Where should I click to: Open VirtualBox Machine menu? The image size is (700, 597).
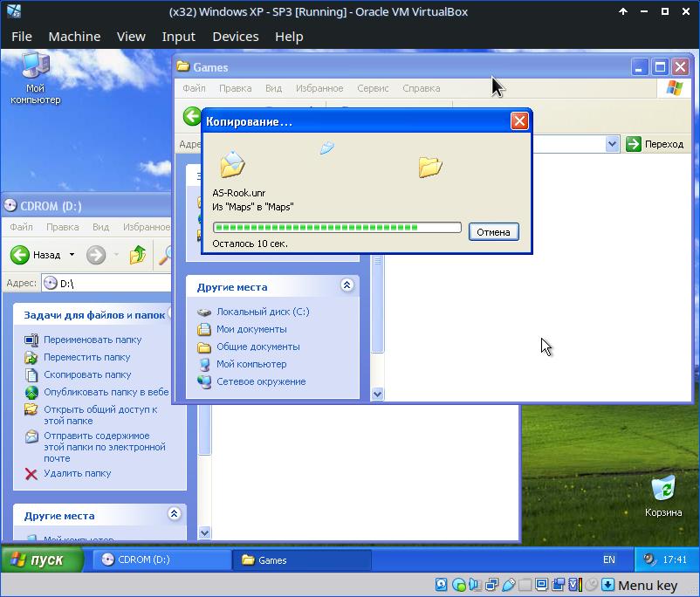click(x=74, y=36)
